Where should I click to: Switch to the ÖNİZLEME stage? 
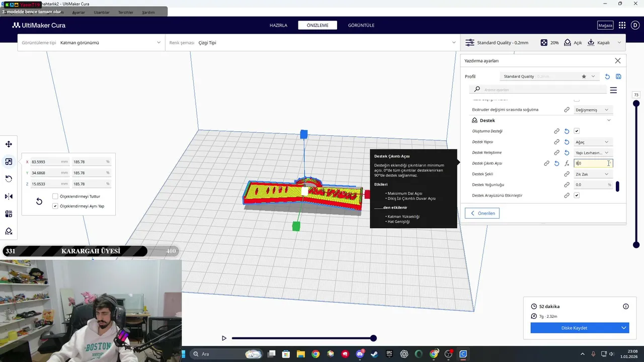pyautogui.click(x=317, y=25)
